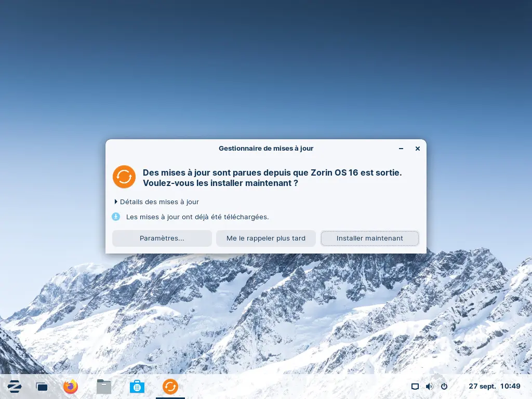Expand Détails des mises à jour

pos(156,202)
